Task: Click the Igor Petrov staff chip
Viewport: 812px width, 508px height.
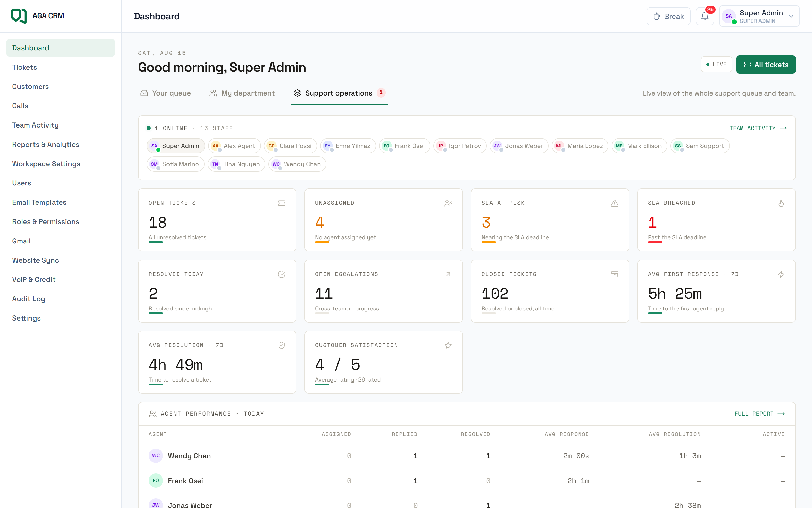Action: click(460, 146)
